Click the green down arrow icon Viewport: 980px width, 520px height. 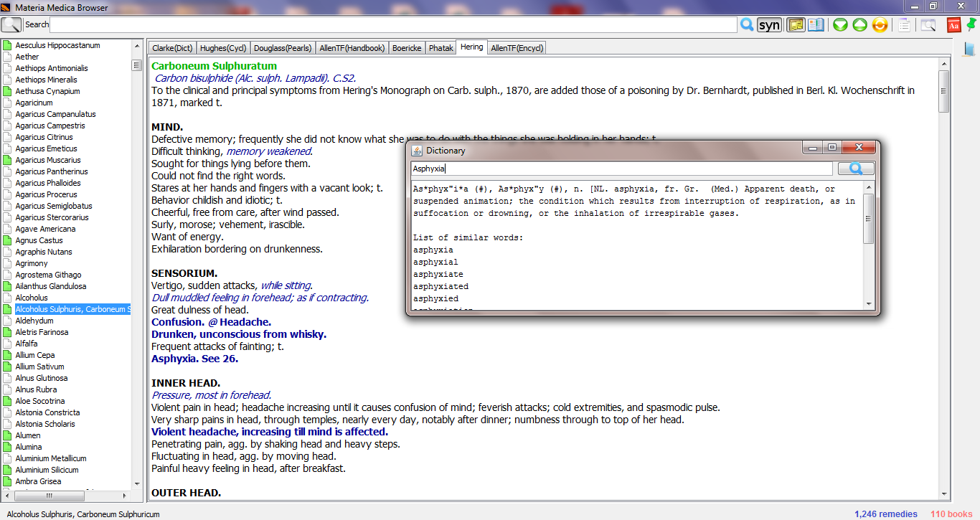pyautogui.click(x=840, y=25)
